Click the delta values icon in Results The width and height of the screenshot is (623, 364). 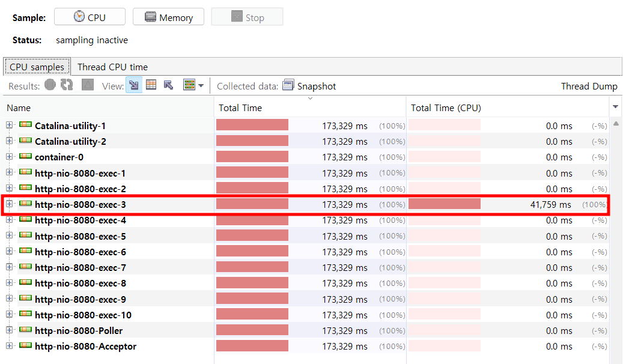88,85
